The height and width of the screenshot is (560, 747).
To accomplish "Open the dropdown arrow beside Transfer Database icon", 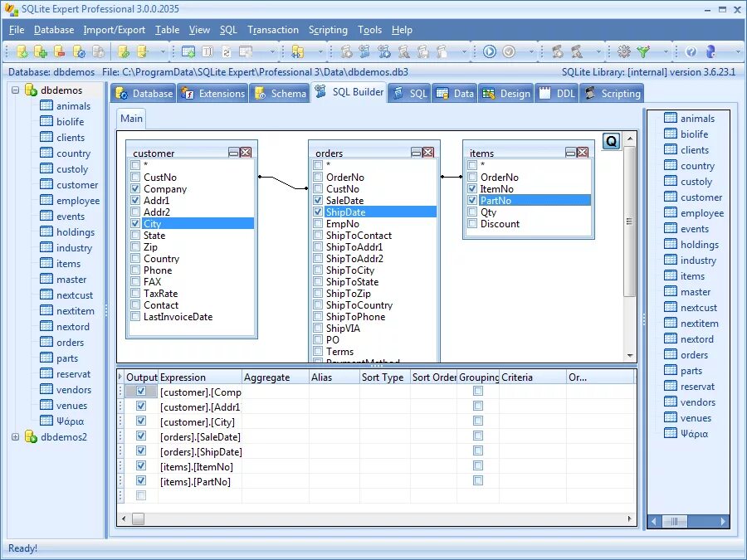I will pos(320,51).
